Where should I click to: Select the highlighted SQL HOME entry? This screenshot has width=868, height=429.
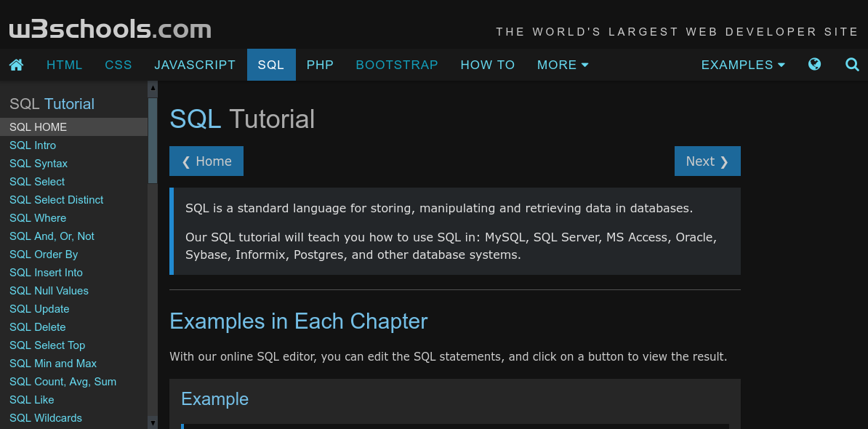38,127
